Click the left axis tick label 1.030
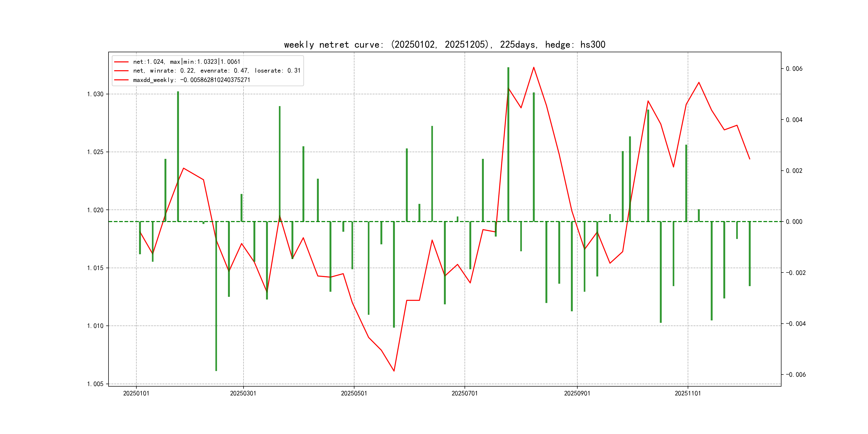The image size is (868, 434). click(x=95, y=94)
